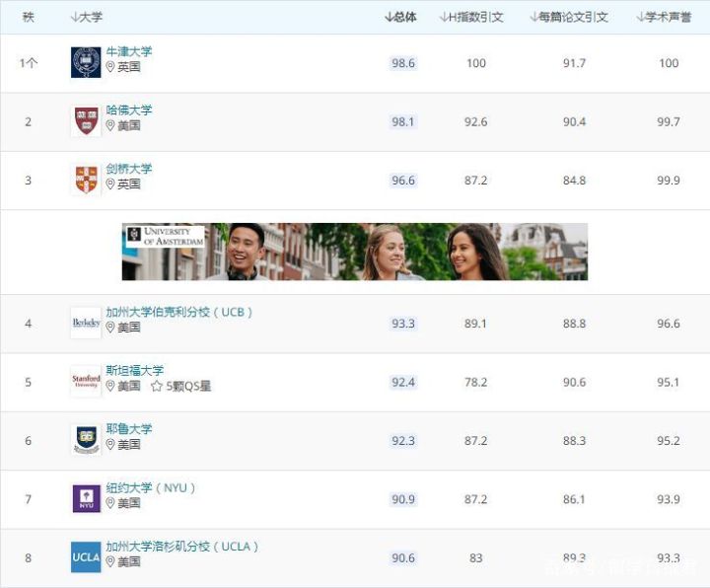710x588 pixels.
Task: Click the Yale University crest logo
Action: (86, 440)
